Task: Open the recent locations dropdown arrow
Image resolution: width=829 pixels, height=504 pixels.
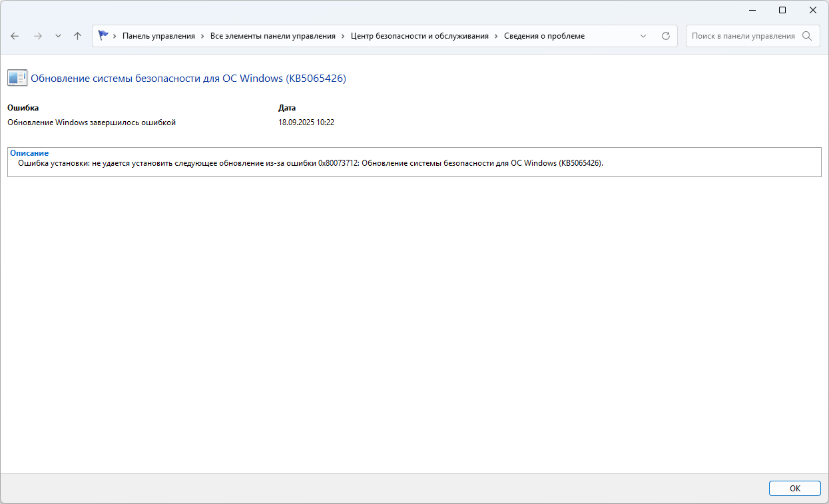Action: (x=58, y=36)
